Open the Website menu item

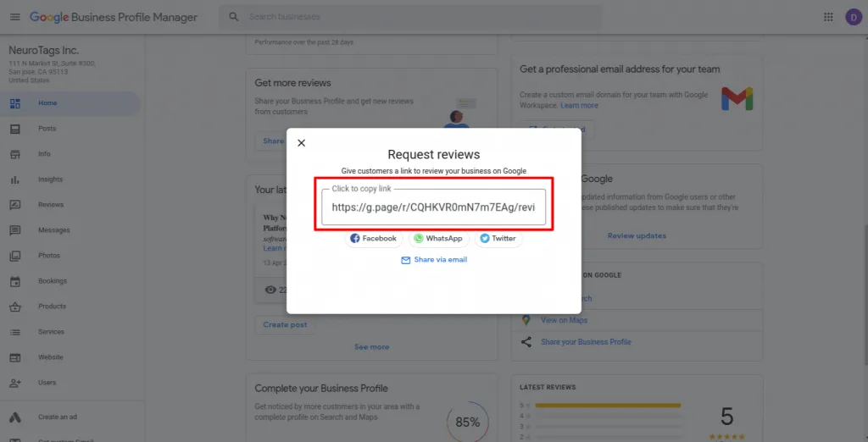(x=70, y=358)
